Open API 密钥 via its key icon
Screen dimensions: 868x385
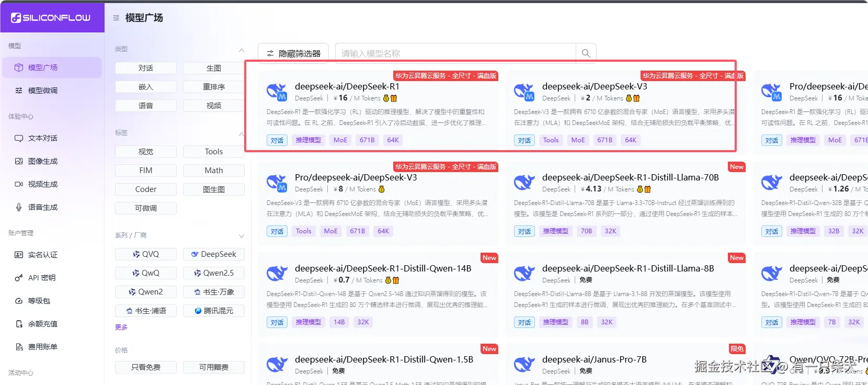(19, 278)
